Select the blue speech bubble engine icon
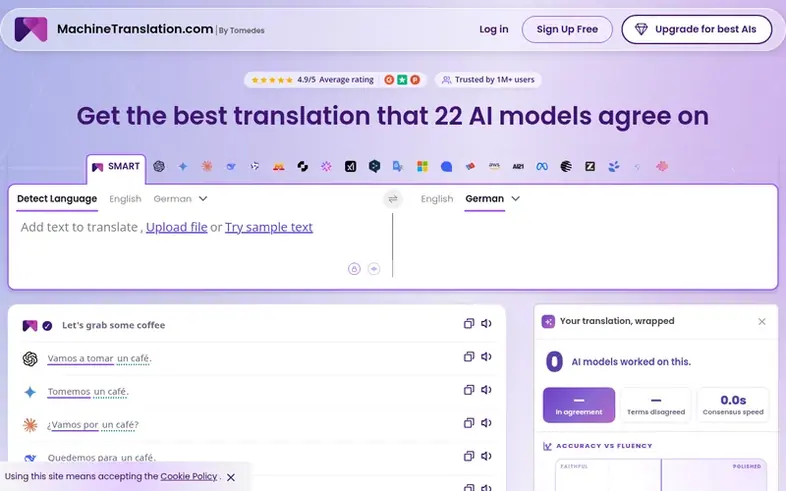 click(446, 166)
